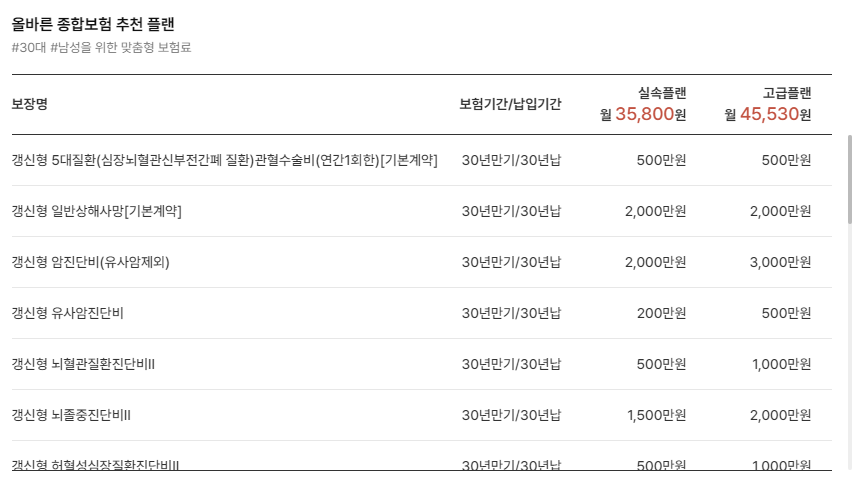Screen dimensions: 862x478
Task: Click 1,500만원 in the 뇌졸중진단비 실속플랜 cell
Action: [657, 415]
